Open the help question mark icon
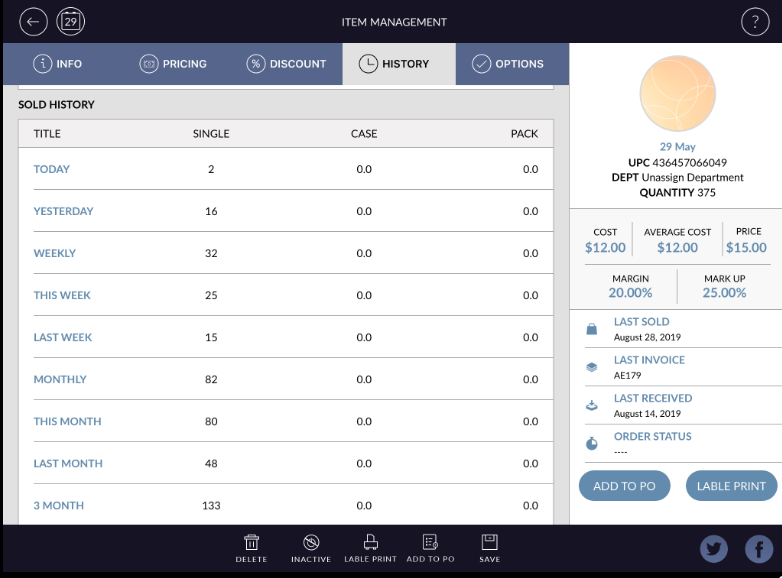 (754, 22)
